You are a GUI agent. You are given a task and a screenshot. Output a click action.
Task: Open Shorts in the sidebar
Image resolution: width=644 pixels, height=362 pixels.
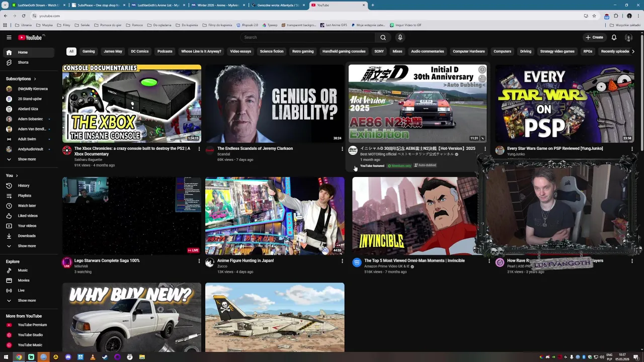click(x=23, y=62)
